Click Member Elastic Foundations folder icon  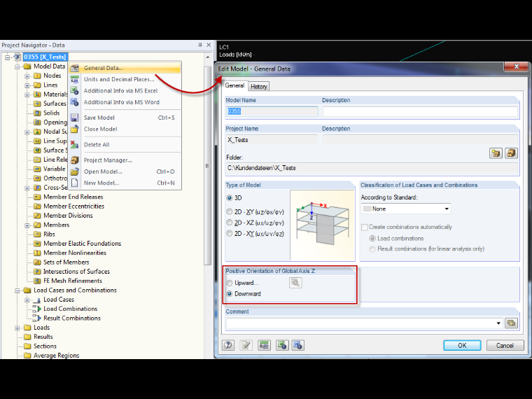37,244
